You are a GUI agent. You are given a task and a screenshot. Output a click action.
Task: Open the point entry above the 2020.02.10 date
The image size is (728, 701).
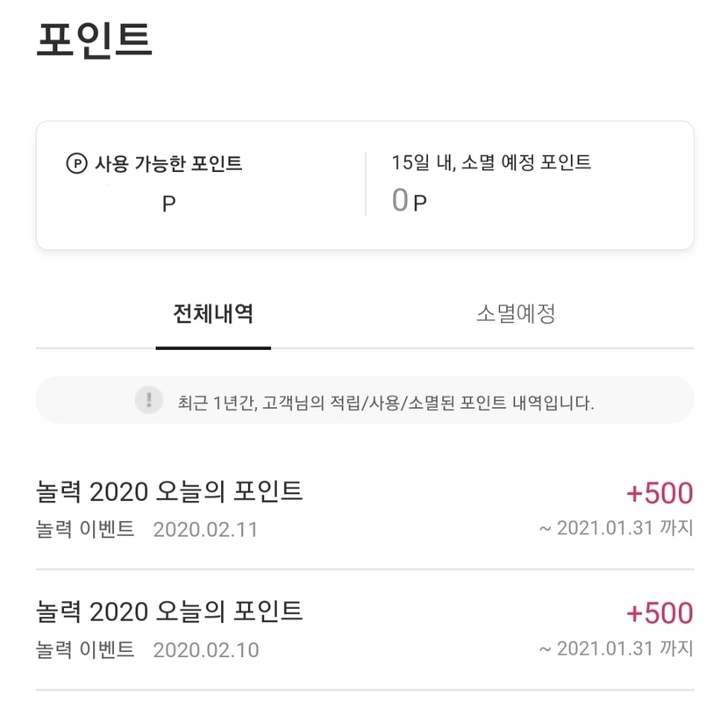[169, 611]
